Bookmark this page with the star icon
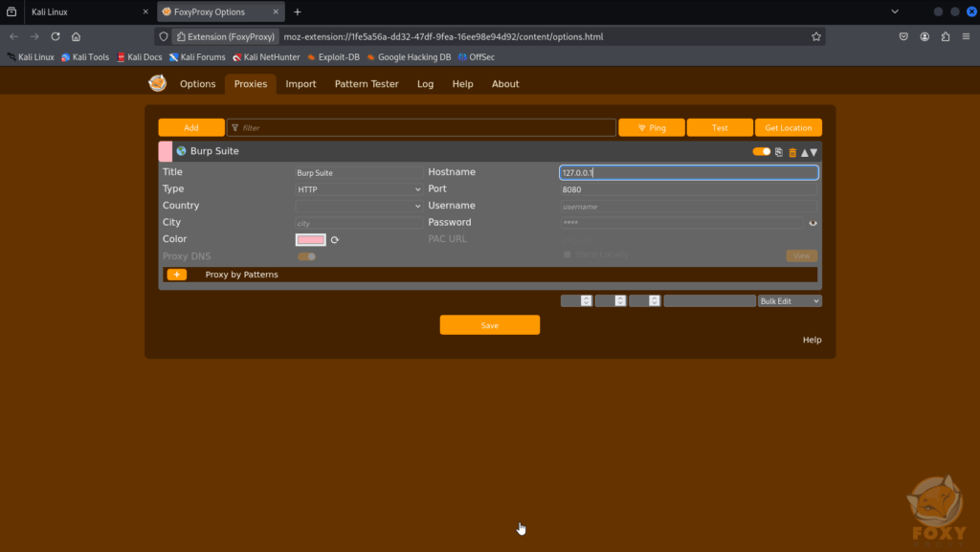The image size is (980, 552). (x=816, y=37)
